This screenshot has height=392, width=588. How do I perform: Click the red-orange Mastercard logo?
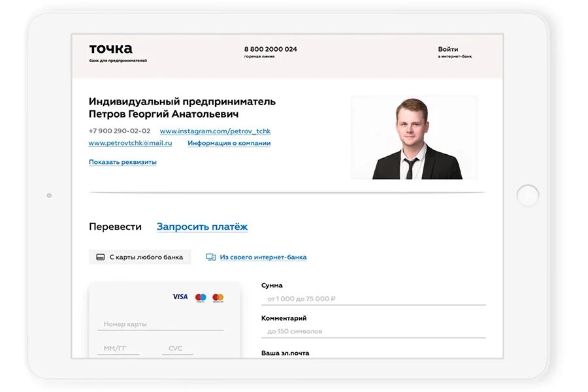point(218,298)
